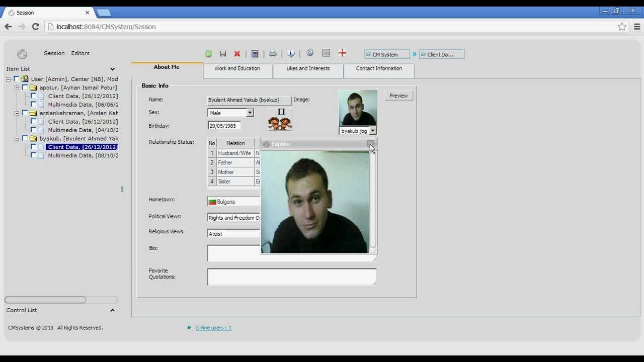The height and width of the screenshot is (362, 644).
Task: Close the Explain image popup
Action: (370, 144)
